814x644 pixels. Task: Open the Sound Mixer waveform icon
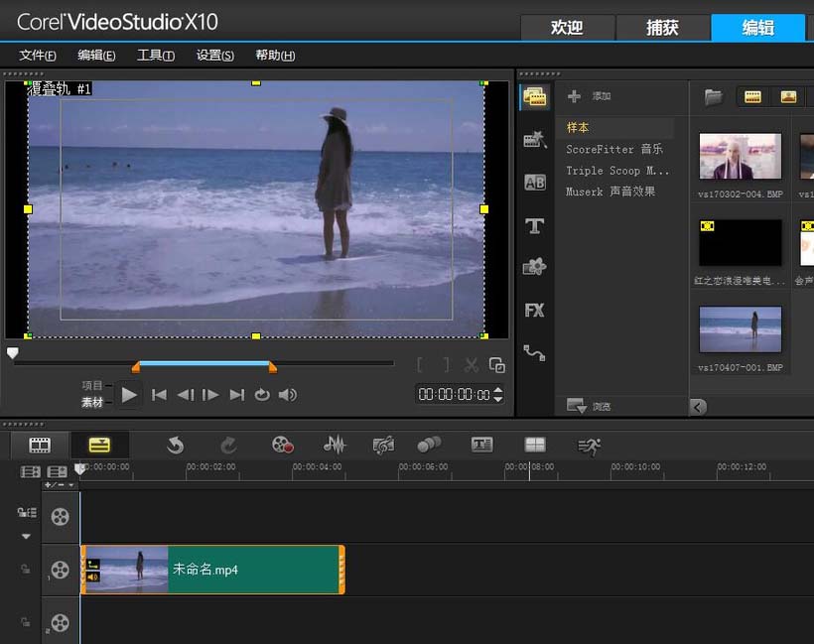click(336, 446)
